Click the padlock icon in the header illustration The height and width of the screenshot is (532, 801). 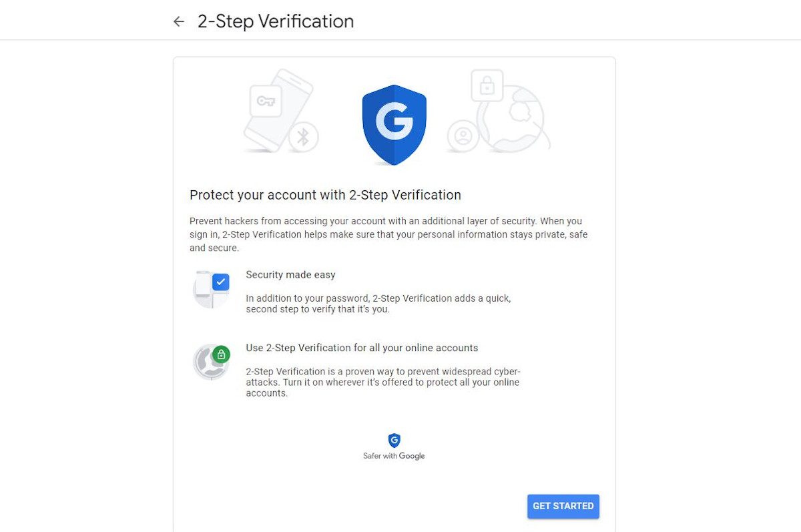click(x=487, y=85)
